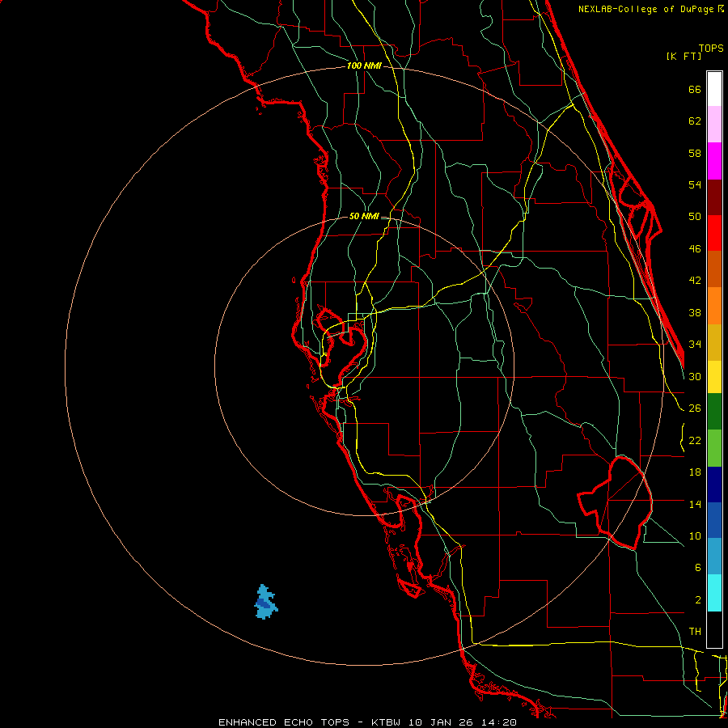The width and height of the screenshot is (728, 728).
Task: Click the bright red swatch on the scale
Action: tap(714, 233)
